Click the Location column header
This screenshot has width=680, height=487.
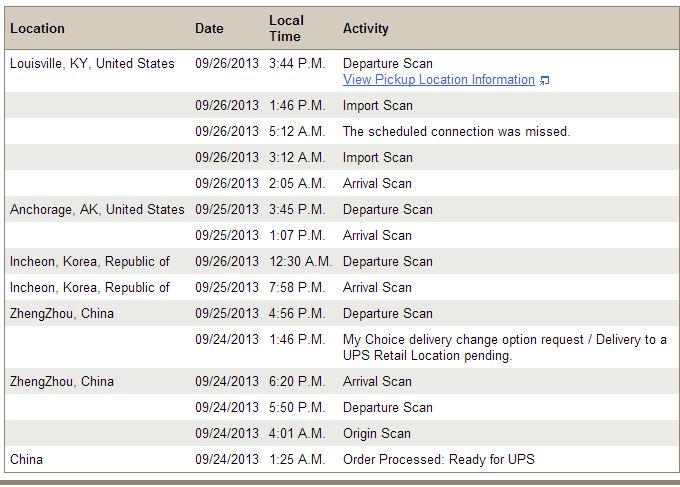coord(37,29)
